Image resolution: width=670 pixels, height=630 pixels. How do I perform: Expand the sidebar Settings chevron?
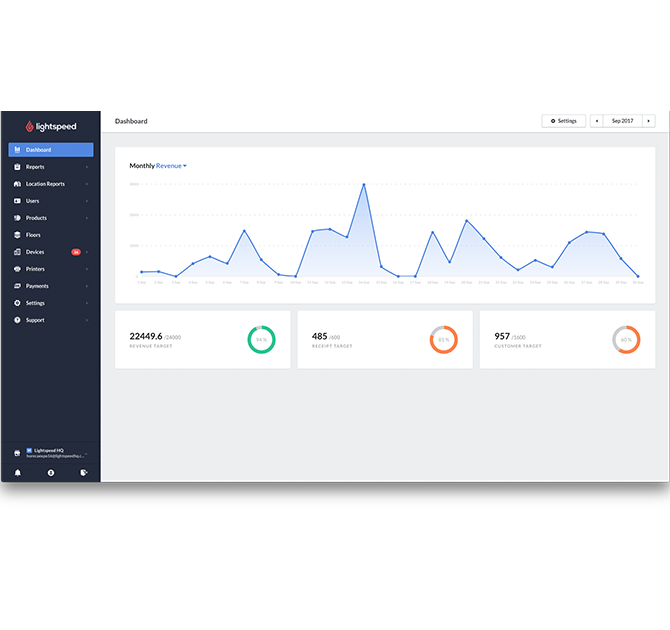click(x=87, y=303)
